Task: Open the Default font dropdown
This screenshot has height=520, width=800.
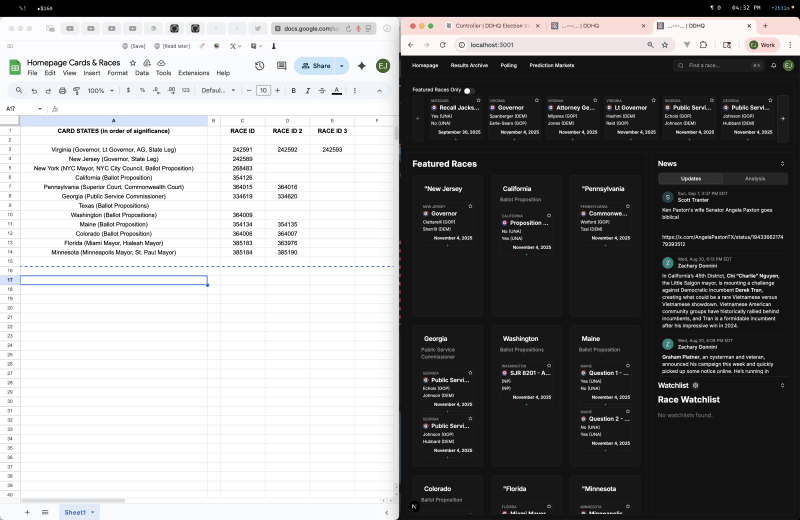Action: coord(218,90)
